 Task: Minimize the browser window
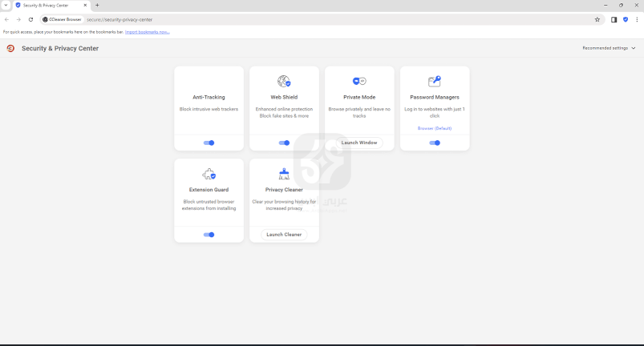[x=606, y=6]
